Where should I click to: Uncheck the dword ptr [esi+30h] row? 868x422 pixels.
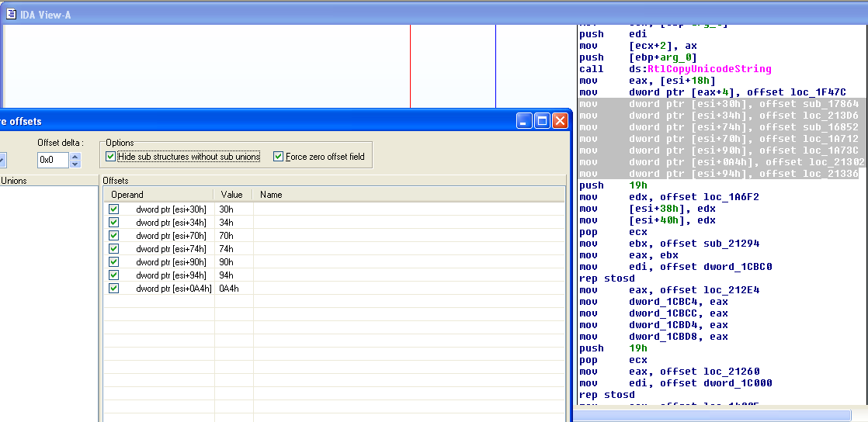tap(114, 209)
